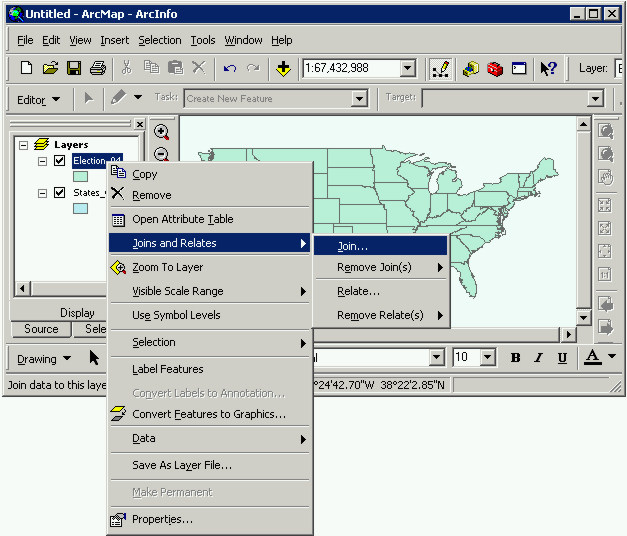Click the What's This help icon
Viewport: 627px width, 536px height.
[x=549, y=68]
